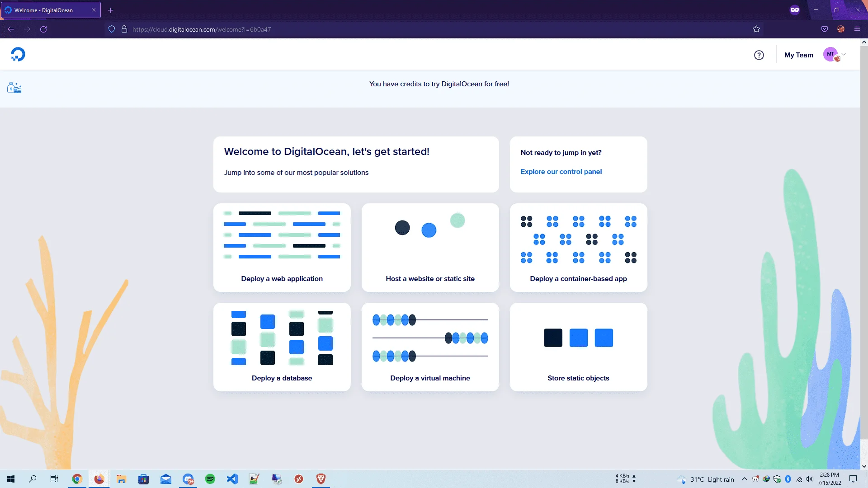
Task: Click the MT team avatar
Action: [x=830, y=54]
